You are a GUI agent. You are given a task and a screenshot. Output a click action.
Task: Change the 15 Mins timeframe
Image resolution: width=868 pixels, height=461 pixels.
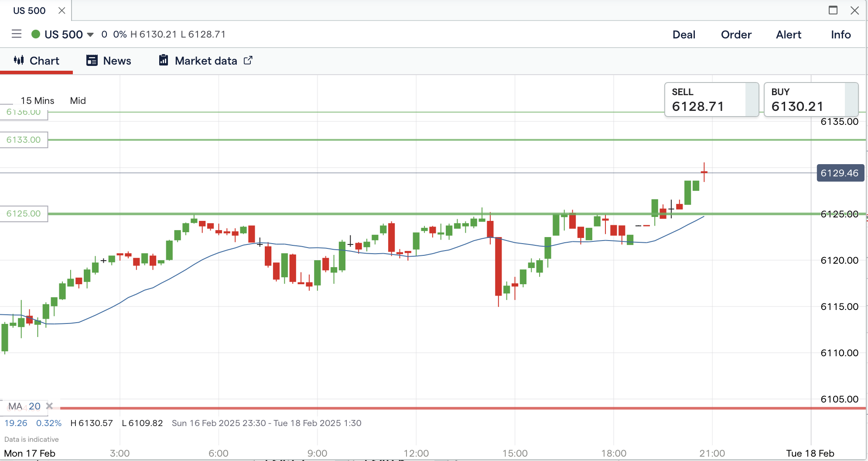tap(38, 101)
